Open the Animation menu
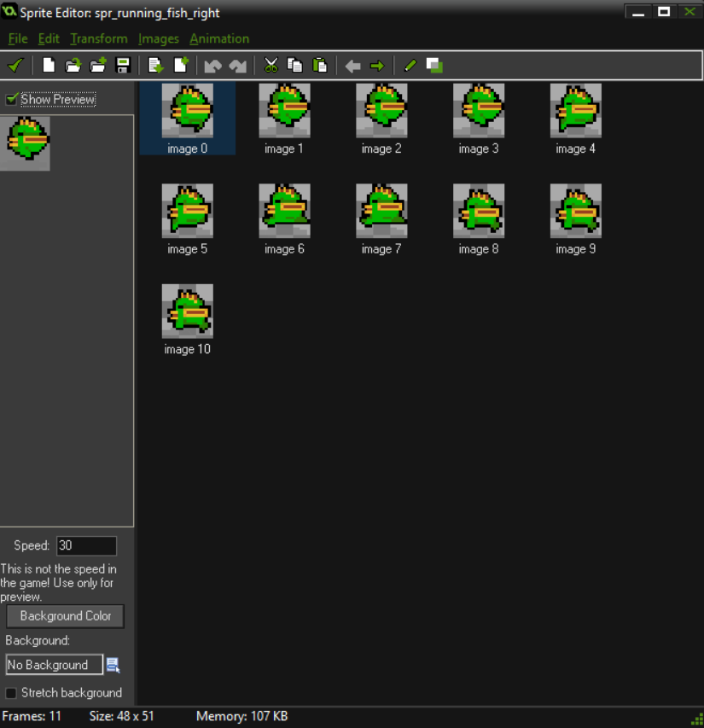Image resolution: width=704 pixels, height=728 pixels. [x=219, y=38]
